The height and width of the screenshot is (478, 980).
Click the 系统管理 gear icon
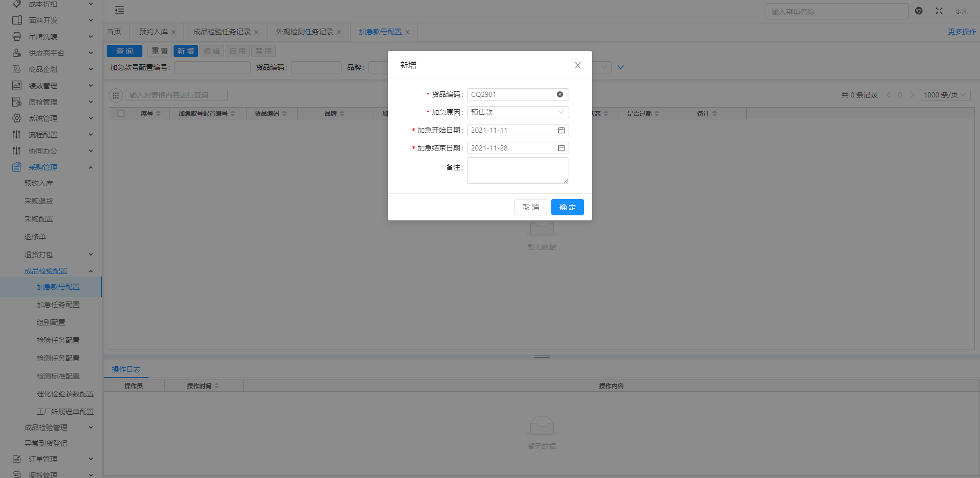tap(17, 118)
